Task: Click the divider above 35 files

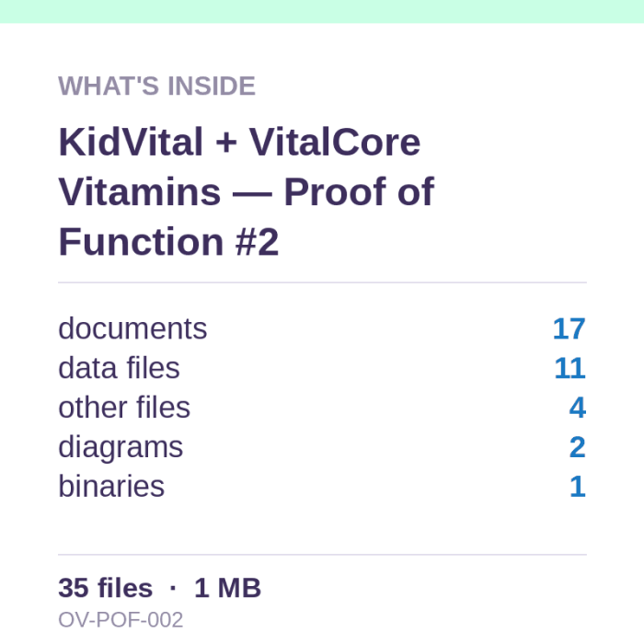Action: (x=322, y=555)
